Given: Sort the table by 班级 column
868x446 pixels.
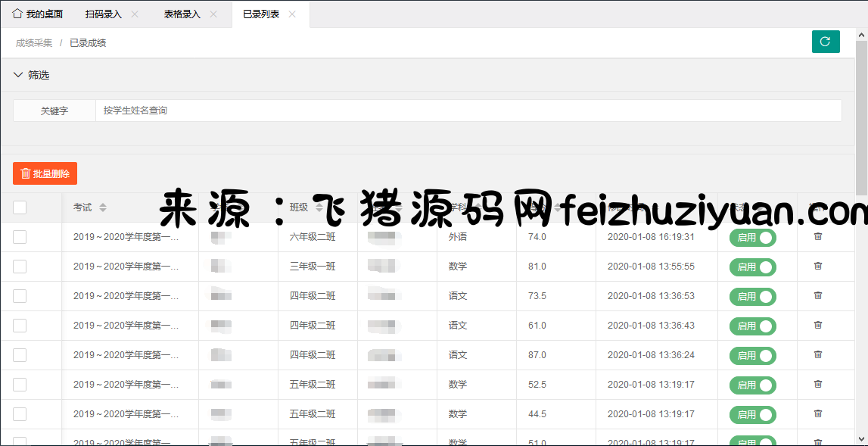Looking at the screenshot, I should [x=319, y=207].
